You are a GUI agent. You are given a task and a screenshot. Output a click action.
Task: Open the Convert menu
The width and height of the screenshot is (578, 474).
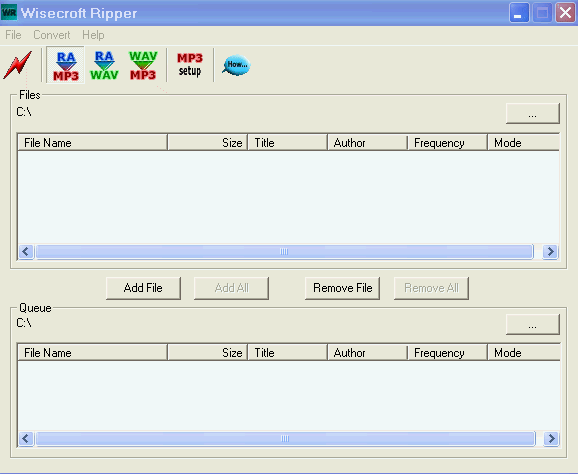[x=52, y=35]
